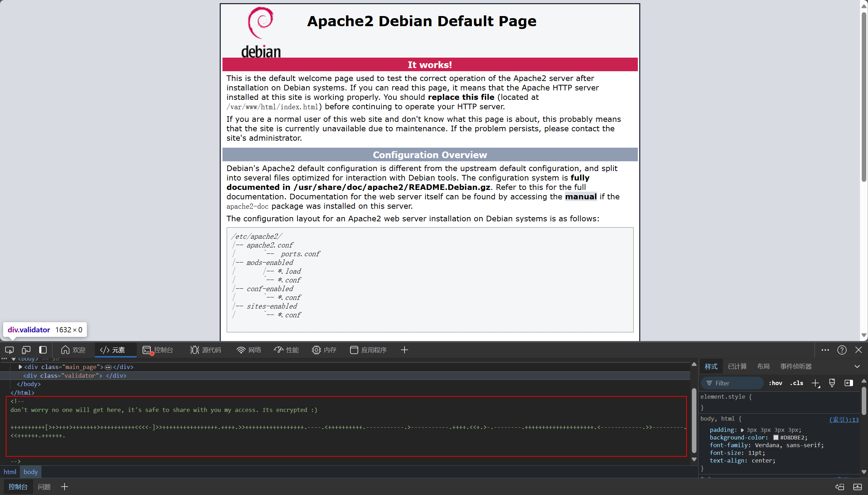Toggle the DevTools sidebar dock icon

pos(43,350)
